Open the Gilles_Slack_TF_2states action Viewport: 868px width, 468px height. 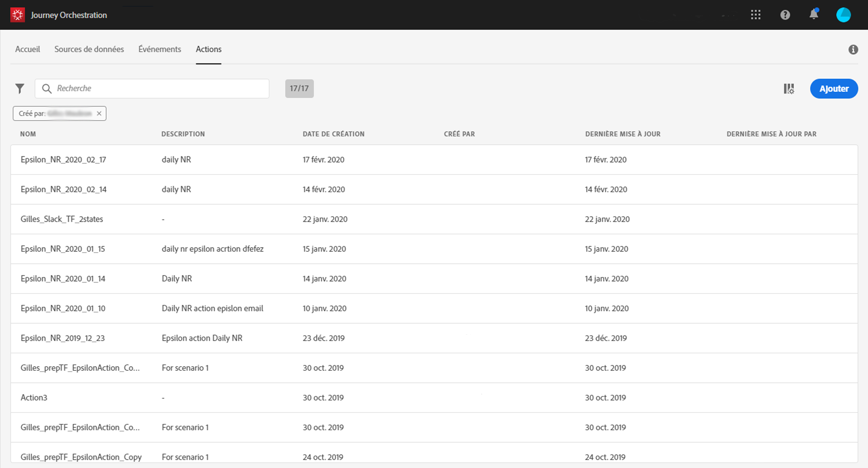(62, 219)
